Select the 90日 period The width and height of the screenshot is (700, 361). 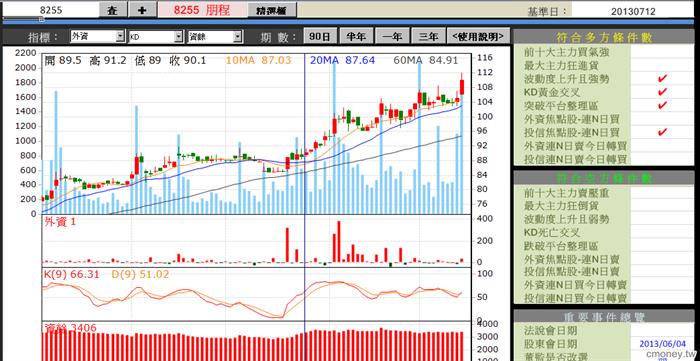320,37
